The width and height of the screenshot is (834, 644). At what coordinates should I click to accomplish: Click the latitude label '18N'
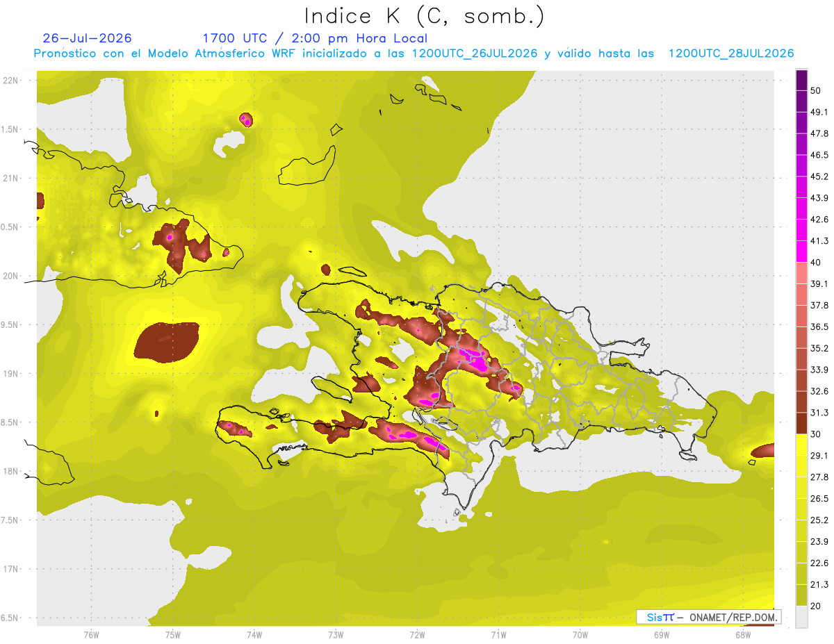click(x=12, y=472)
